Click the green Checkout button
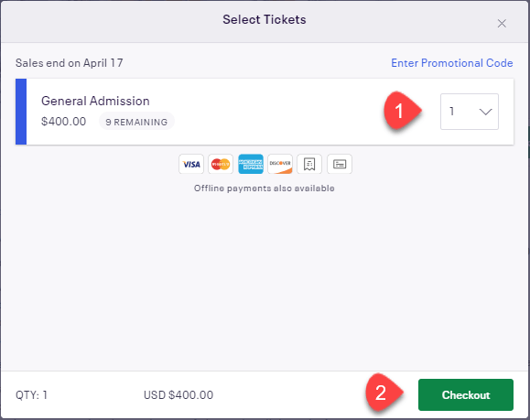This screenshot has width=530, height=420. 466,394
